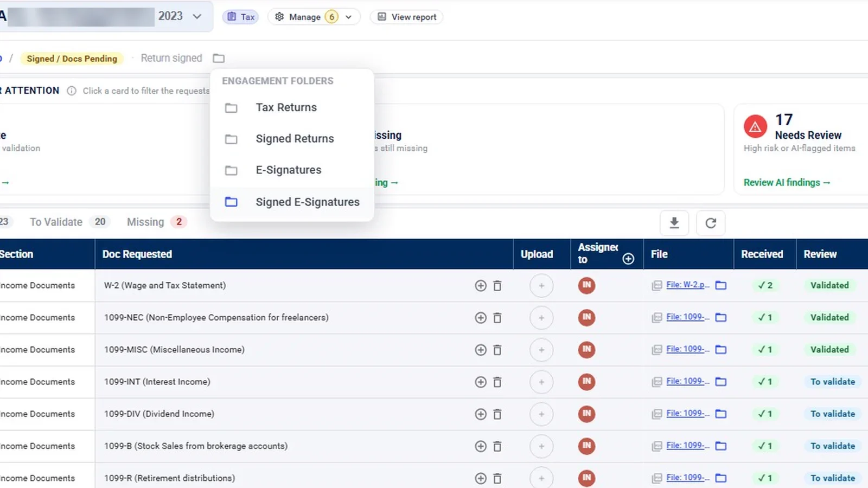Delete the 1099-DIV document request

click(x=497, y=414)
